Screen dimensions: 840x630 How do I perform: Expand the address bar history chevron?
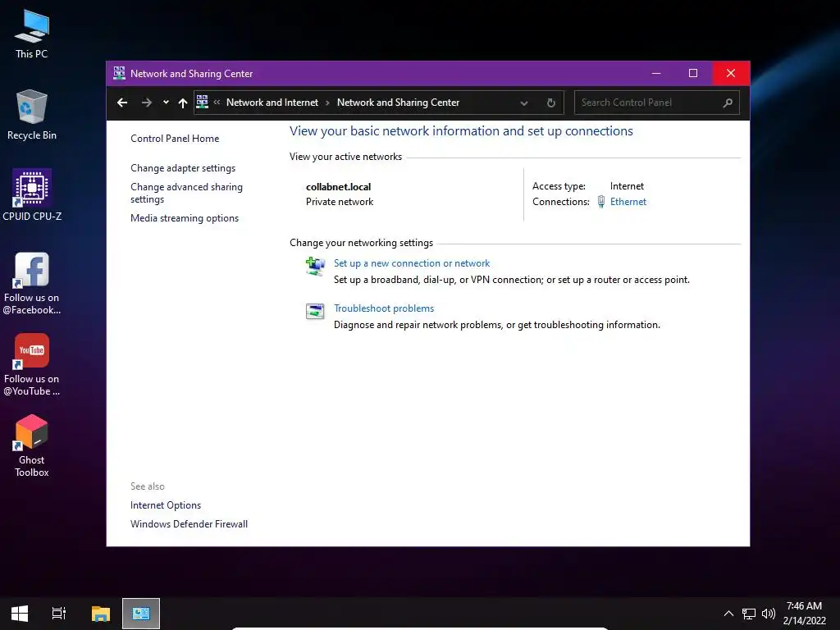coord(524,103)
